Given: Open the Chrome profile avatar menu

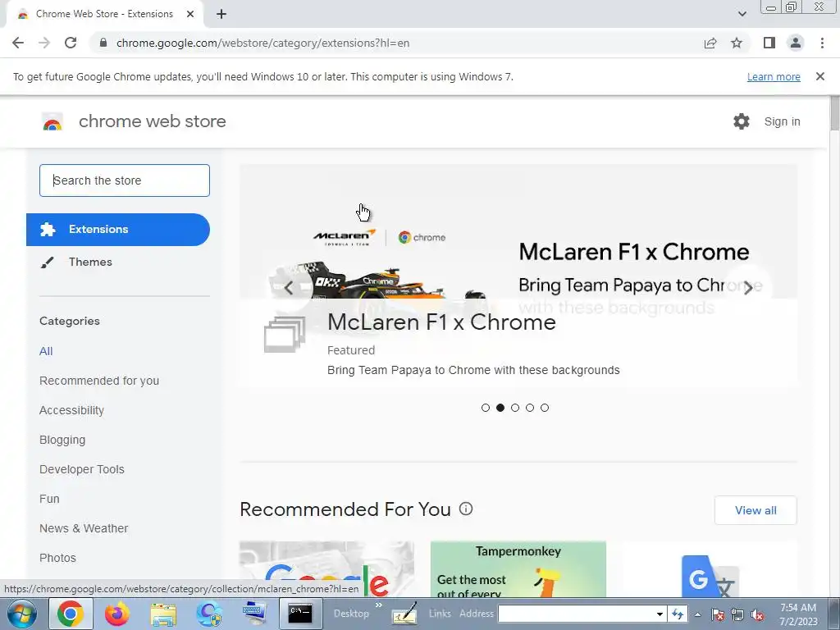Looking at the screenshot, I should [x=796, y=43].
